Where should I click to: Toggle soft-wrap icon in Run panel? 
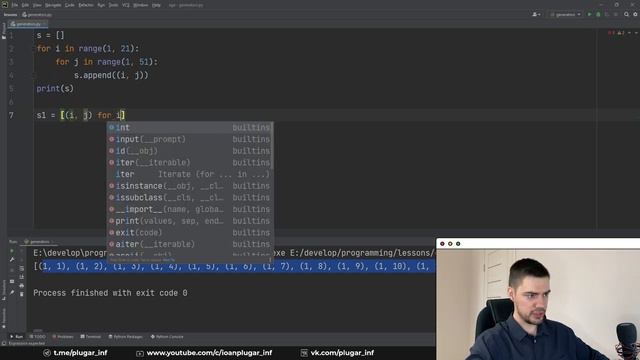coord(22,268)
